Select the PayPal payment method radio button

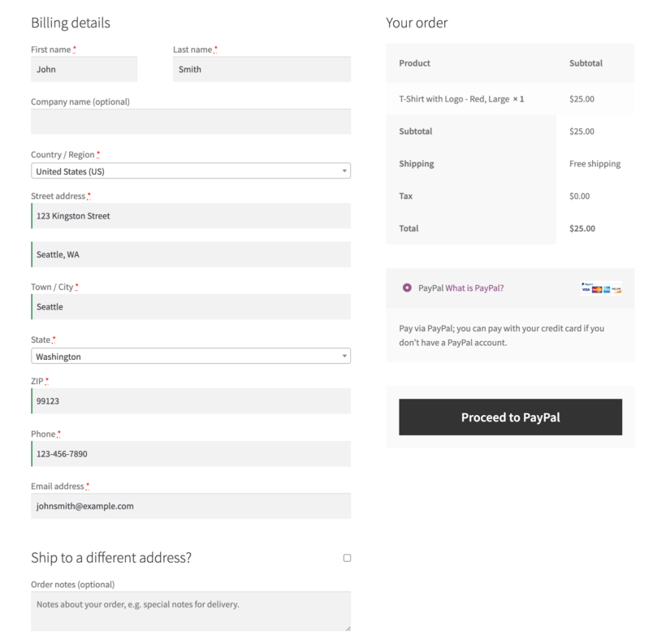[406, 287]
